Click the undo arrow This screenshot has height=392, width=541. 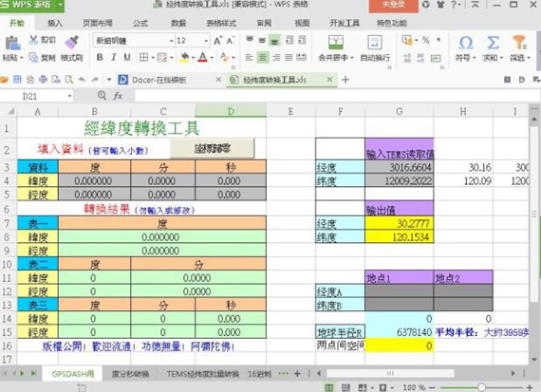[x=83, y=80]
